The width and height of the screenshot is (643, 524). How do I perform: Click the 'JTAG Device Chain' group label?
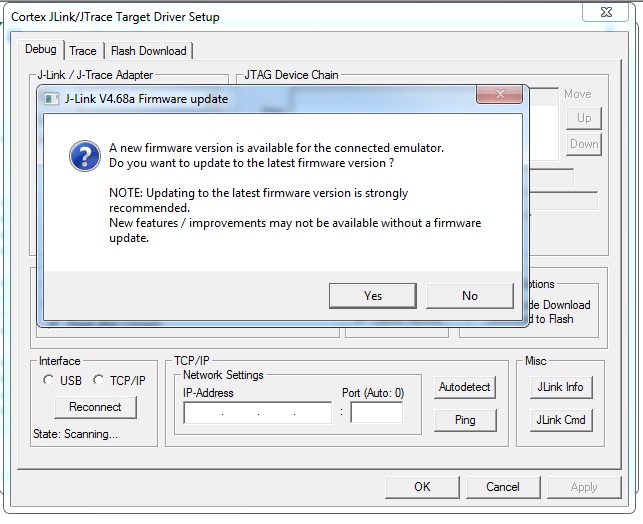(291, 75)
